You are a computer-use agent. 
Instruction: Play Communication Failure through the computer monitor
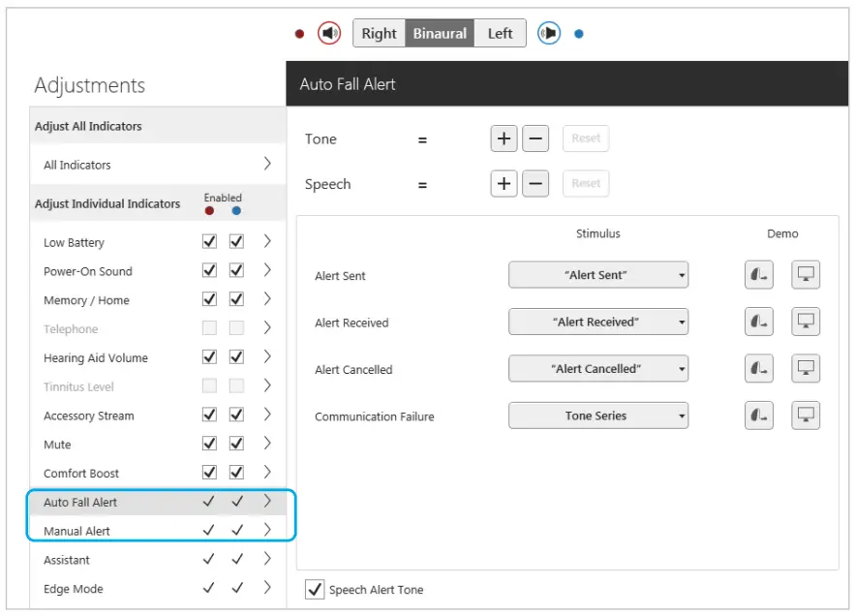click(805, 415)
